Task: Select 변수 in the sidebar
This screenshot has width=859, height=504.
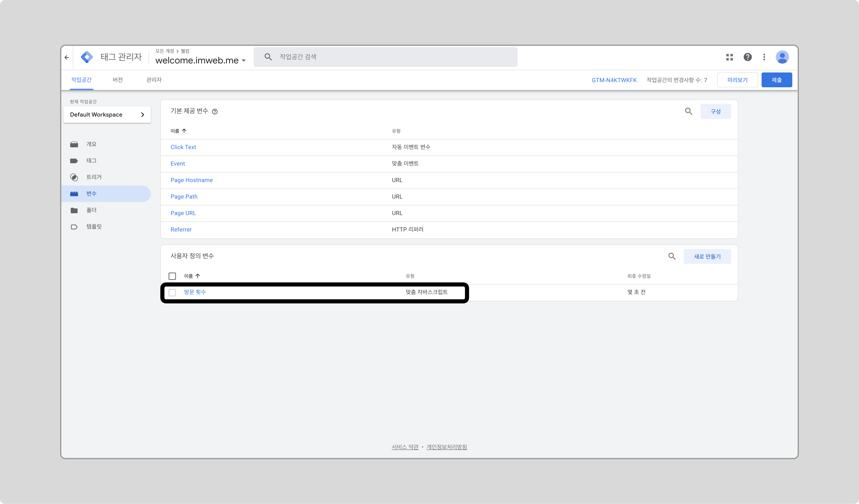Action: click(x=106, y=194)
